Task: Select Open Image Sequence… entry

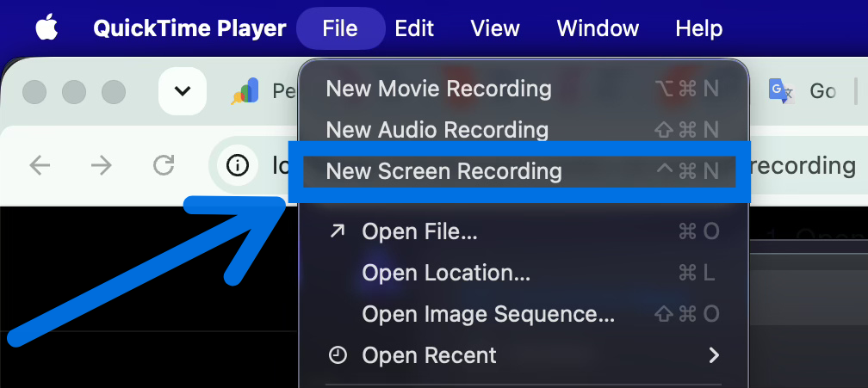Action: 524,314
